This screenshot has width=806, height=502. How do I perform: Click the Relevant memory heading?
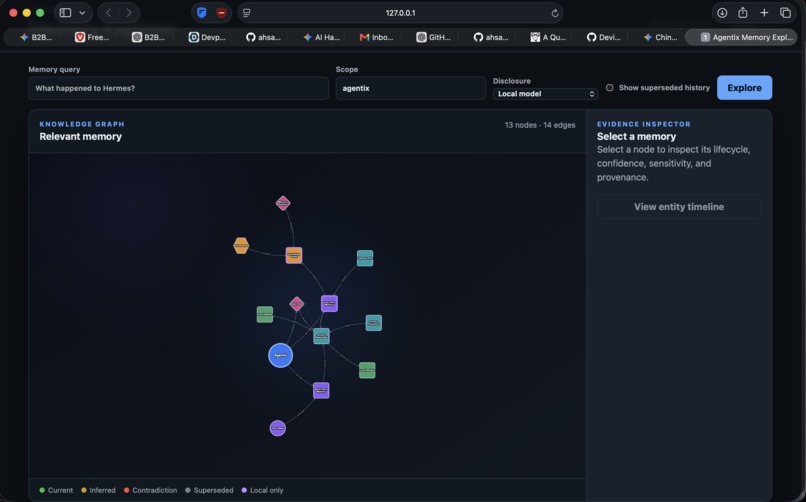coord(81,137)
